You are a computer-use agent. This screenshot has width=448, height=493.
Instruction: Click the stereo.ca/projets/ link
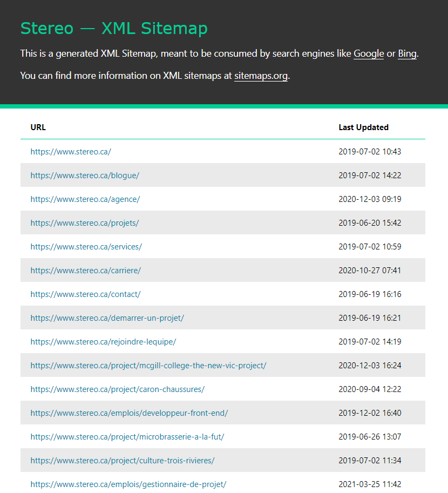coord(85,223)
